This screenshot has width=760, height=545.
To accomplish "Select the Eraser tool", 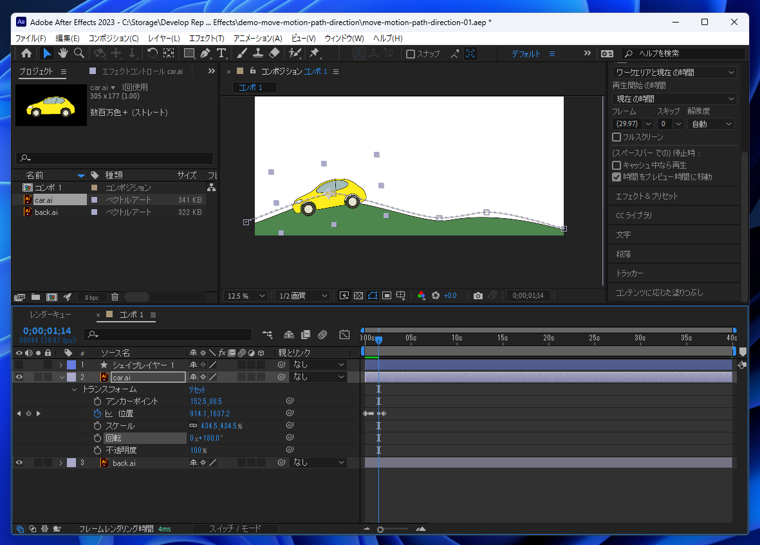I will pyautogui.click(x=274, y=53).
